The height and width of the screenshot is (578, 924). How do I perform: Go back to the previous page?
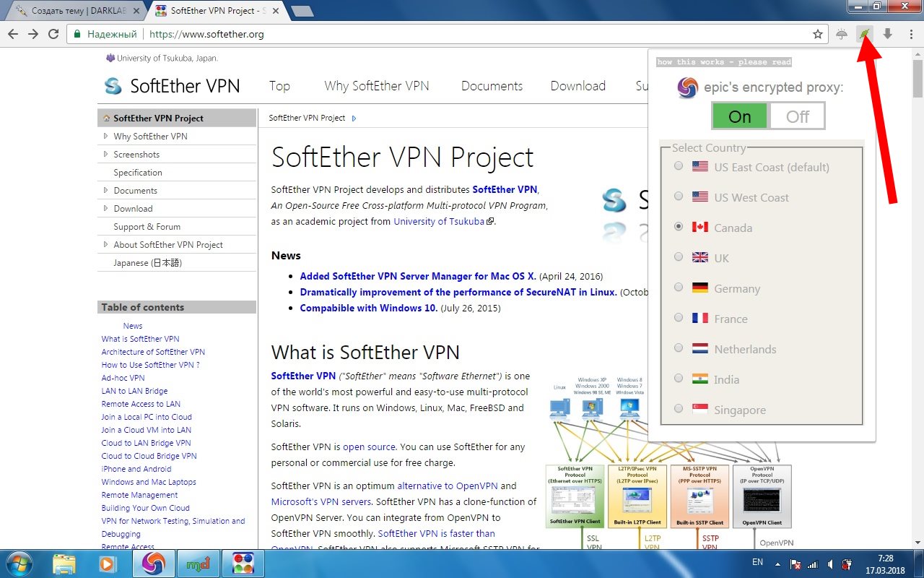(13, 34)
